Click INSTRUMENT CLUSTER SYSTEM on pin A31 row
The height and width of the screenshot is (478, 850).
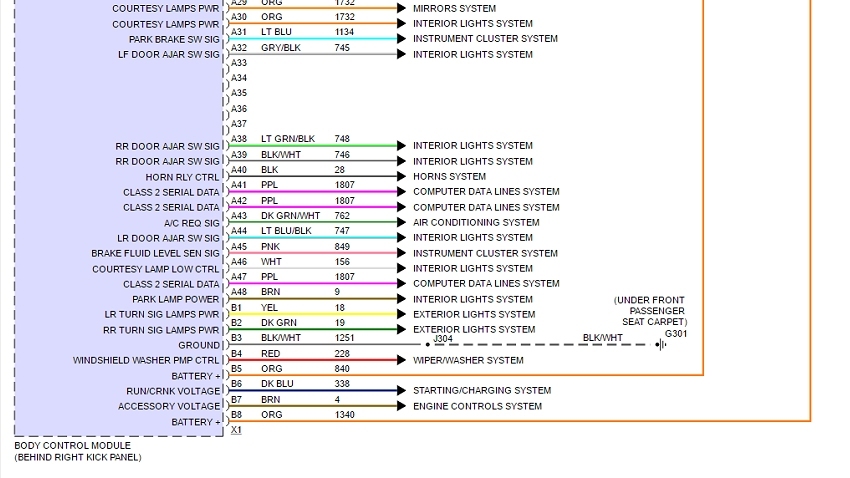click(x=485, y=39)
